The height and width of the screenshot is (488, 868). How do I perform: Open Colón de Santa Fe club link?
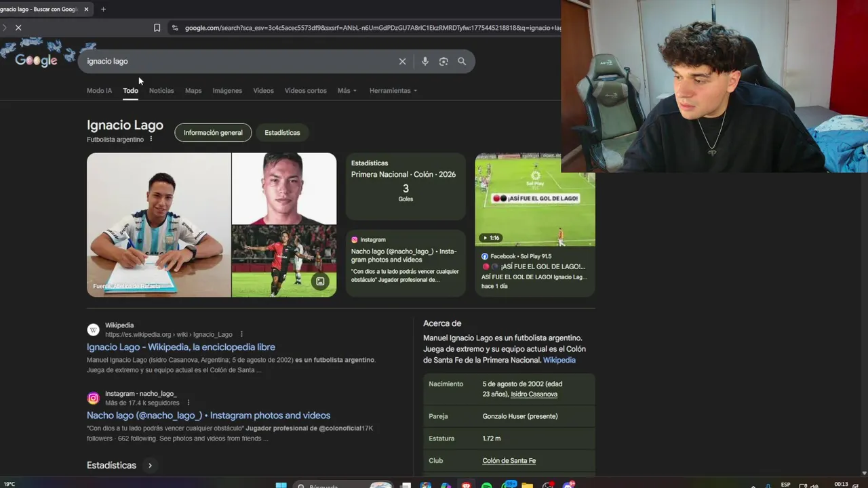pos(509,460)
